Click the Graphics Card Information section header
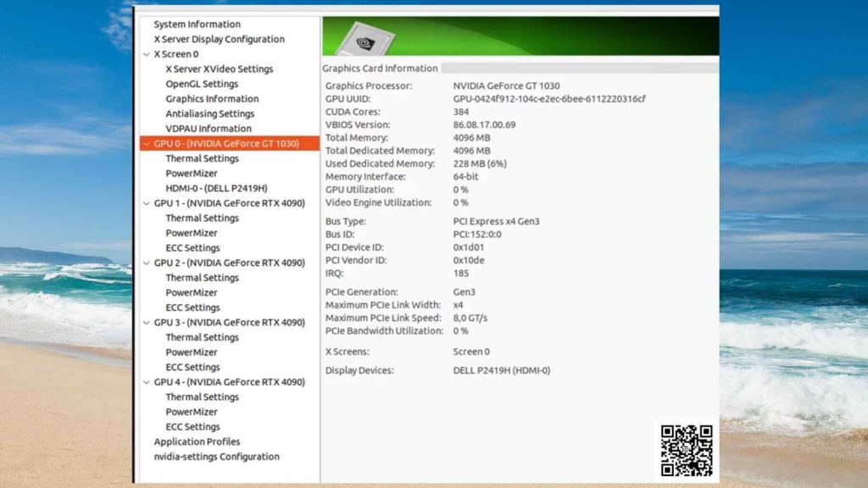 380,69
